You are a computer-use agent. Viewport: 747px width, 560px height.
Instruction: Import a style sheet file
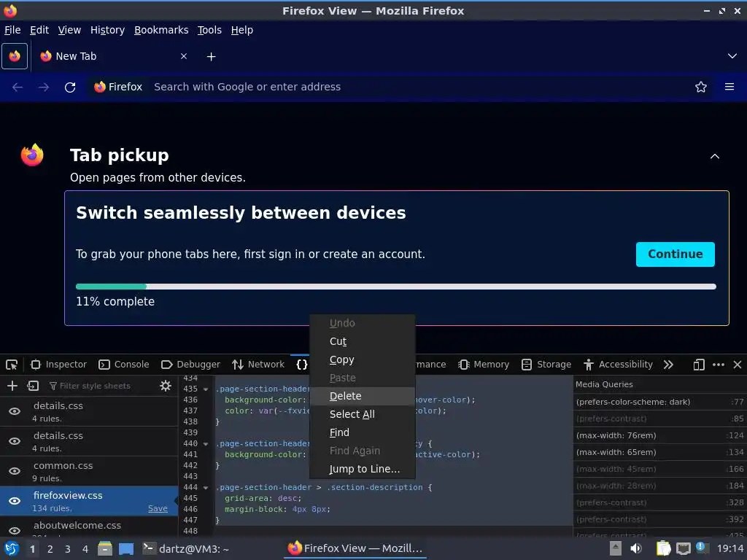(x=33, y=386)
